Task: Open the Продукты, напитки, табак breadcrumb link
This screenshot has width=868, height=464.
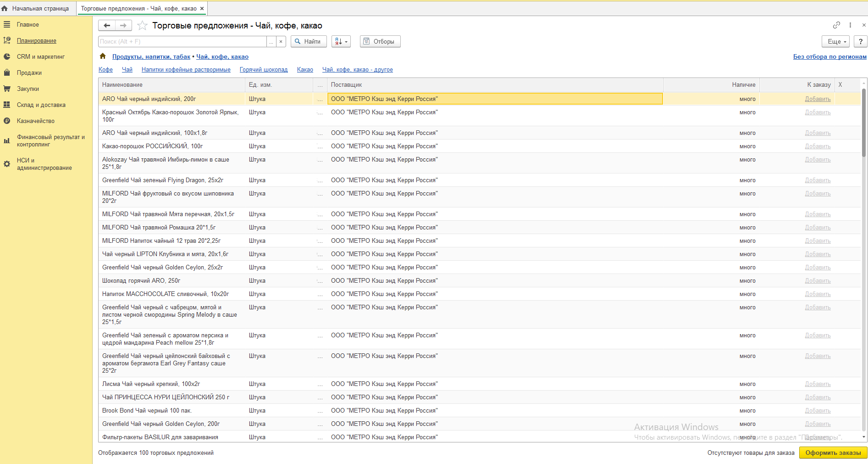Action: pyautogui.click(x=151, y=56)
